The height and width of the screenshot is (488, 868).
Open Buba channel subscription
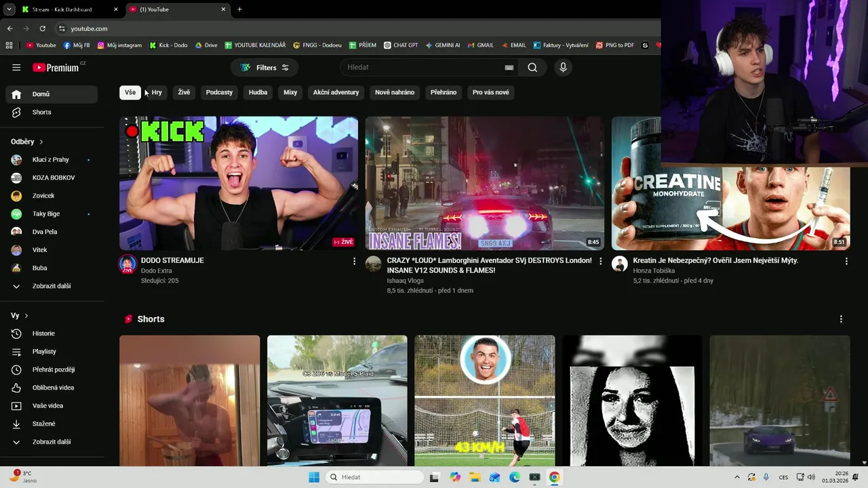52,268
